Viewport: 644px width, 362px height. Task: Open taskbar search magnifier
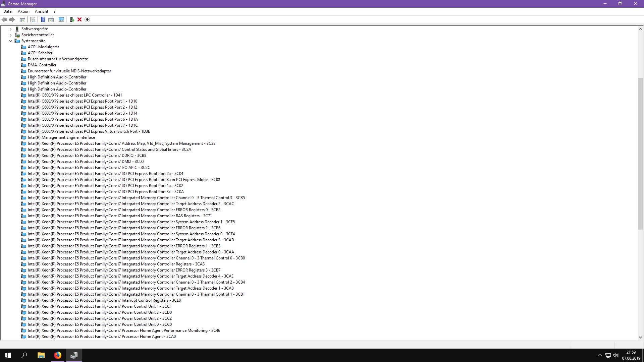click(x=24, y=355)
